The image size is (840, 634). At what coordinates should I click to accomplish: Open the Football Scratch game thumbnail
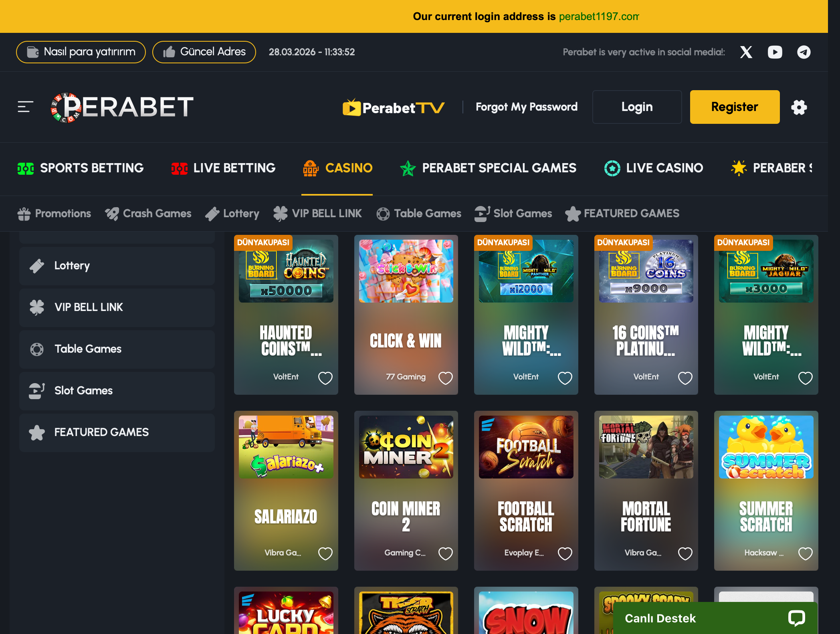point(526,447)
